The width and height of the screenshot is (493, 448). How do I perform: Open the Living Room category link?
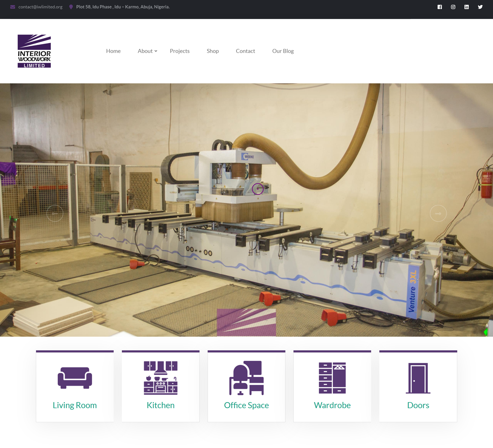75,405
